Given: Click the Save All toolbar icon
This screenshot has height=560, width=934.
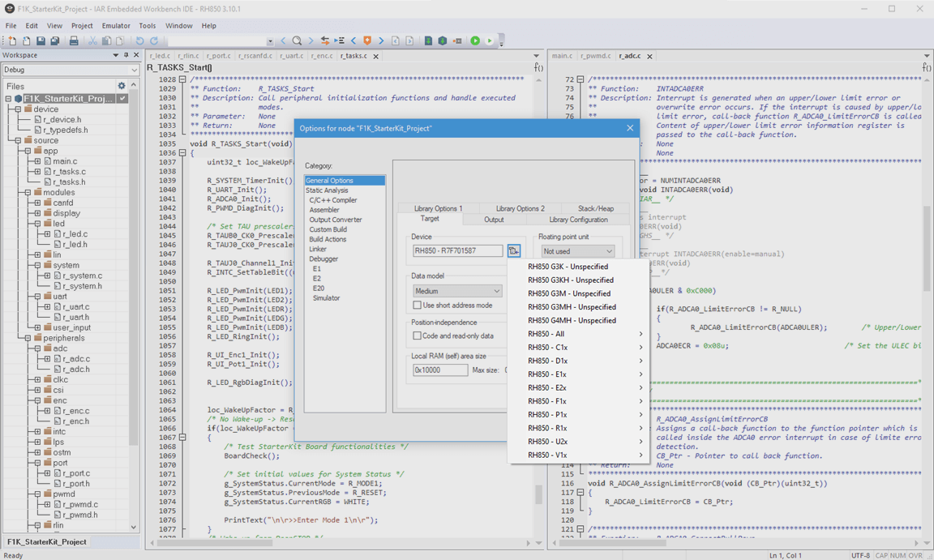Looking at the screenshot, I should [x=55, y=41].
